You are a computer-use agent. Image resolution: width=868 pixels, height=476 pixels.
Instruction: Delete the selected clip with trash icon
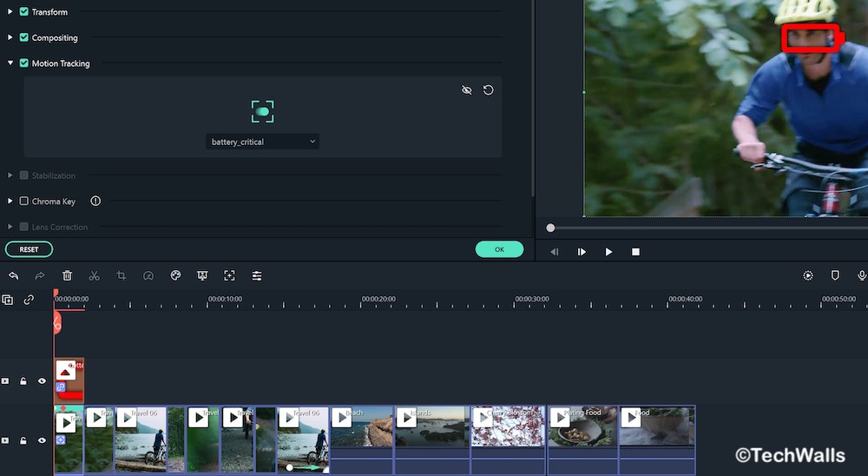[67, 275]
